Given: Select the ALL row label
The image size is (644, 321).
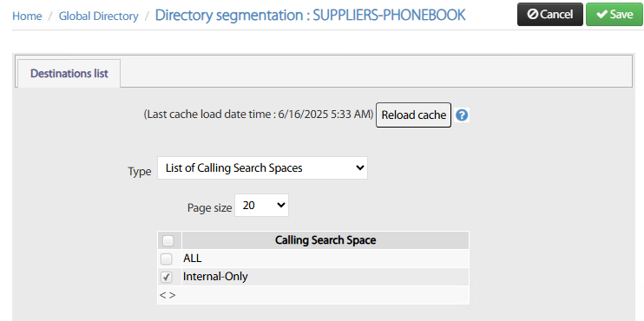Looking at the screenshot, I should (x=192, y=259).
